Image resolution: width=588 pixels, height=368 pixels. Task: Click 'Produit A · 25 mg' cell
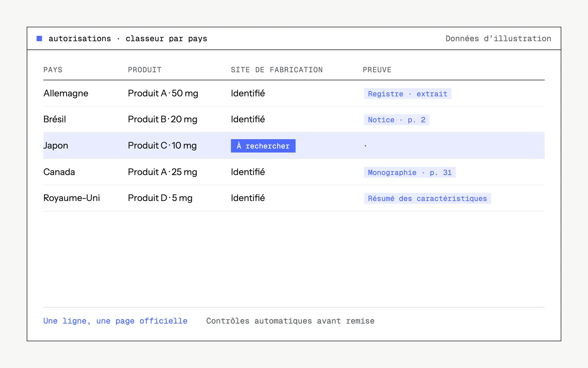coord(162,172)
